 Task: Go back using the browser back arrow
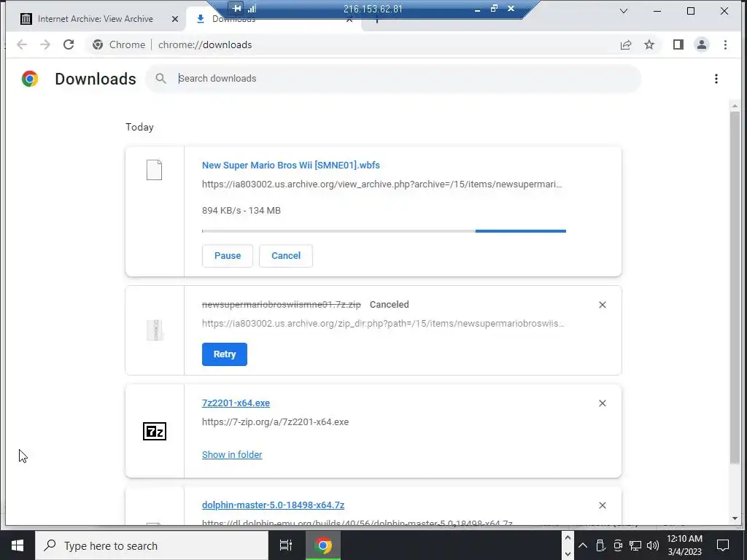21,44
